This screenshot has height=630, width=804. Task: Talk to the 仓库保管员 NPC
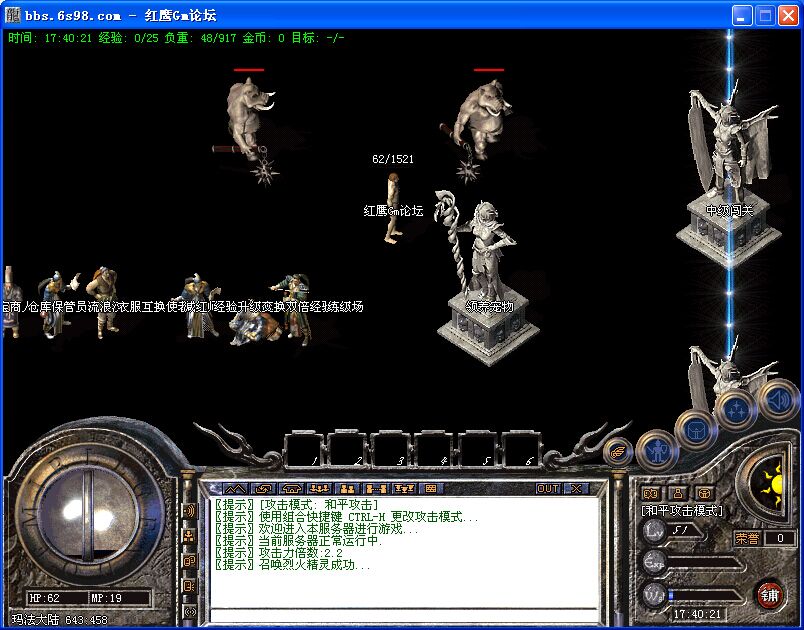point(55,305)
